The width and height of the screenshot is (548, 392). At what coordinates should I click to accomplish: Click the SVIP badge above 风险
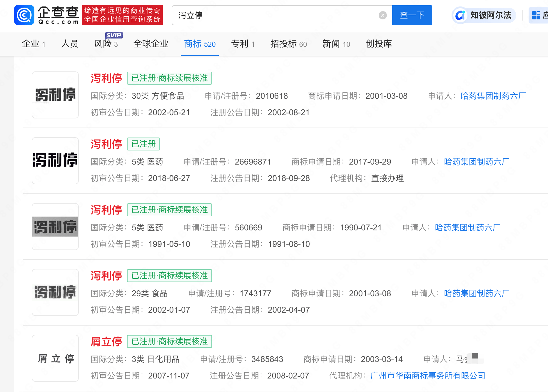tap(114, 35)
